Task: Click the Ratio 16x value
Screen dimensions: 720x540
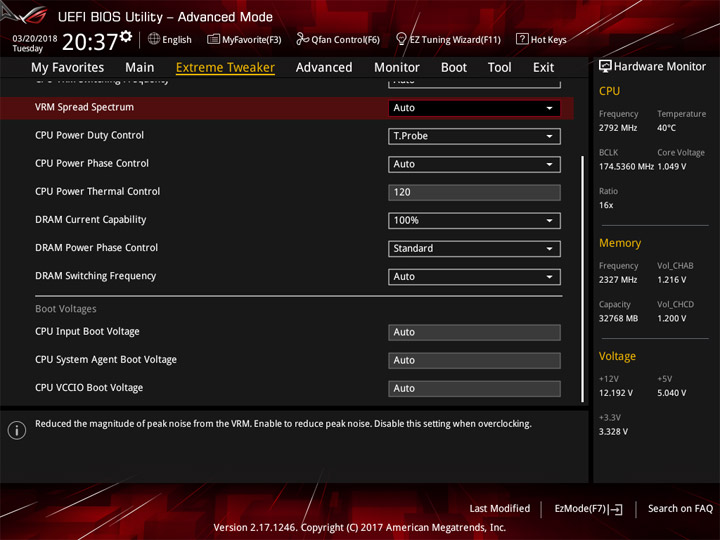Action: [x=606, y=205]
